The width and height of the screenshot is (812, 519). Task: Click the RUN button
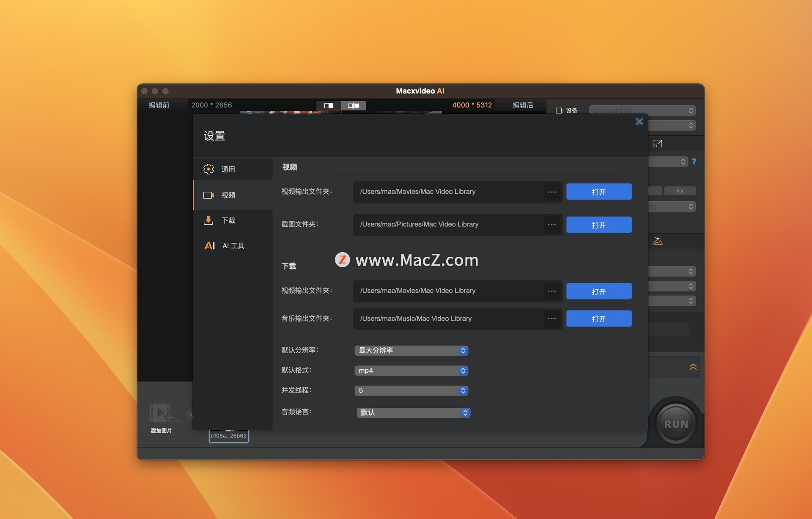(676, 424)
